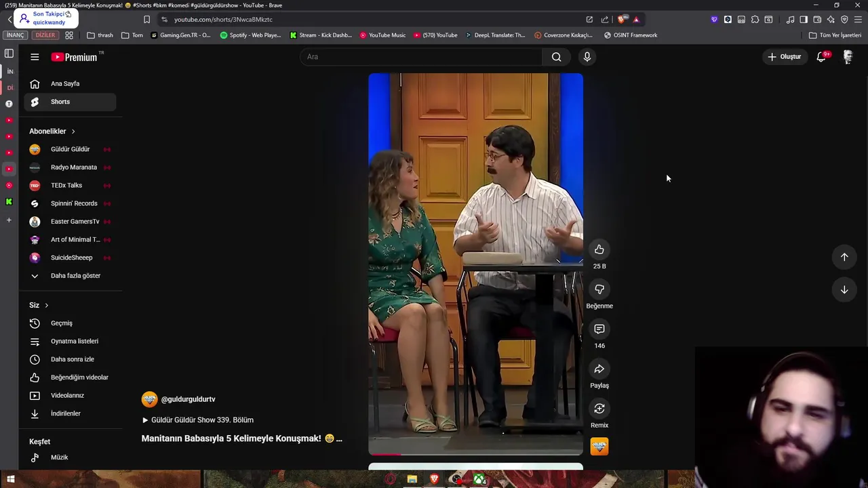The width and height of the screenshot is (868, 488).
Task: Like the Short with the thumbs-up icon
Action: coord(599,249)
